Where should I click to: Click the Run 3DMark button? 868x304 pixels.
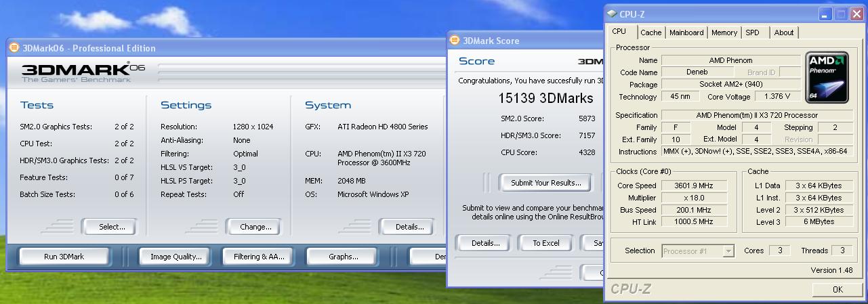[x=64, y=257]
